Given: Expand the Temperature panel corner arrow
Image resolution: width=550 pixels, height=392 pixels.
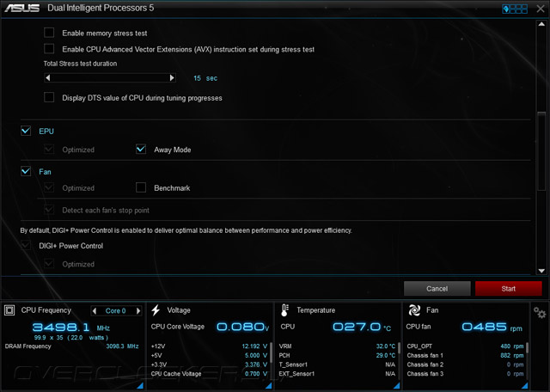Looking at the screenshot, I should click(397, 386).
